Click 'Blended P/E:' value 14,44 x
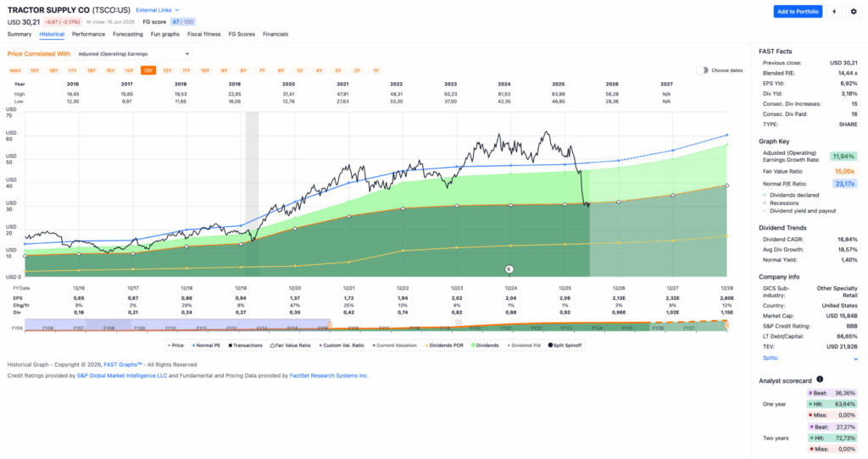868x459 pixels. click(848, 73)
